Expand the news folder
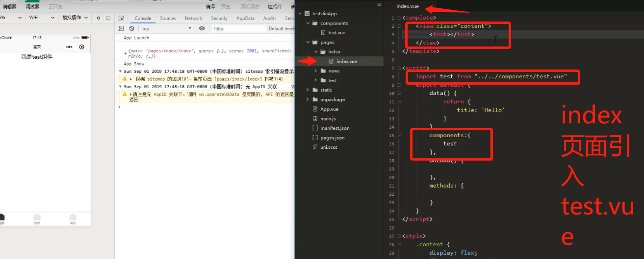644x259 pixels. point(316,71)
